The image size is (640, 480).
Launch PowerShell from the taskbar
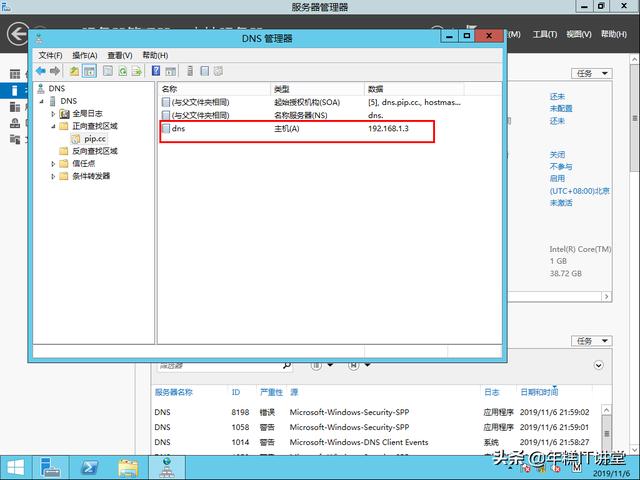click(89, 468)
